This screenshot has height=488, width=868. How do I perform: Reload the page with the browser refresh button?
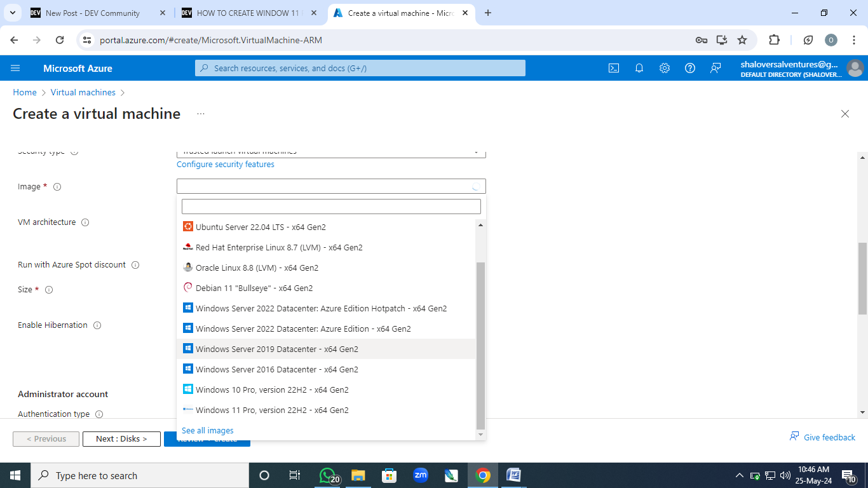pos(60,40)
